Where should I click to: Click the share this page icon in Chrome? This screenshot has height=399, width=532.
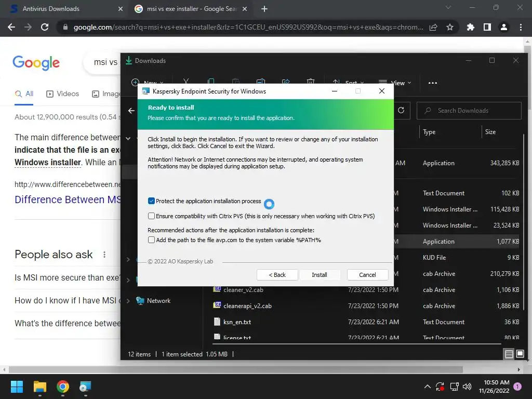pyautogui.click(x=433, y=27)
